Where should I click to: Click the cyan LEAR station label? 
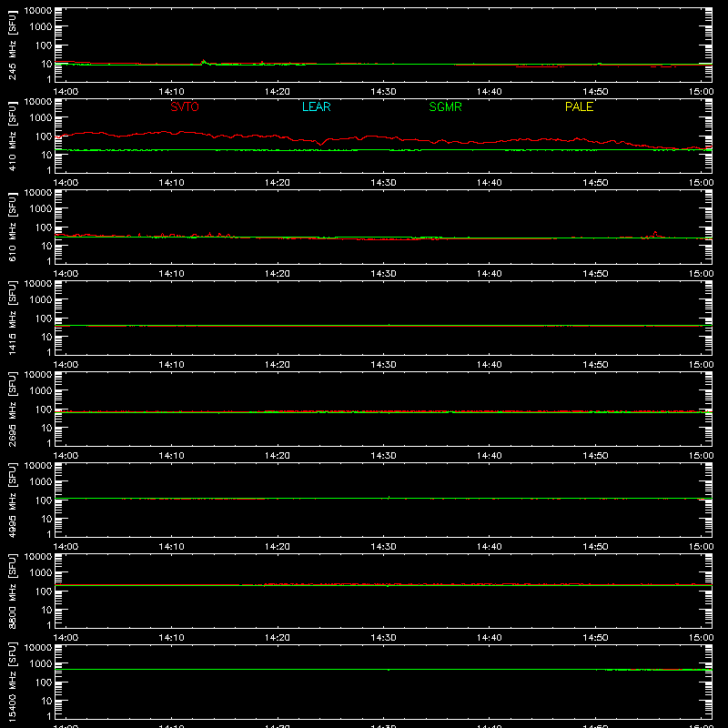[316, 106]
